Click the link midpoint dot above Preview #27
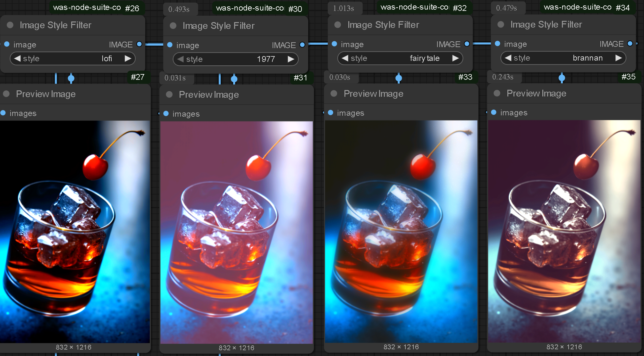The image size is (644, 356). point(71,78)
